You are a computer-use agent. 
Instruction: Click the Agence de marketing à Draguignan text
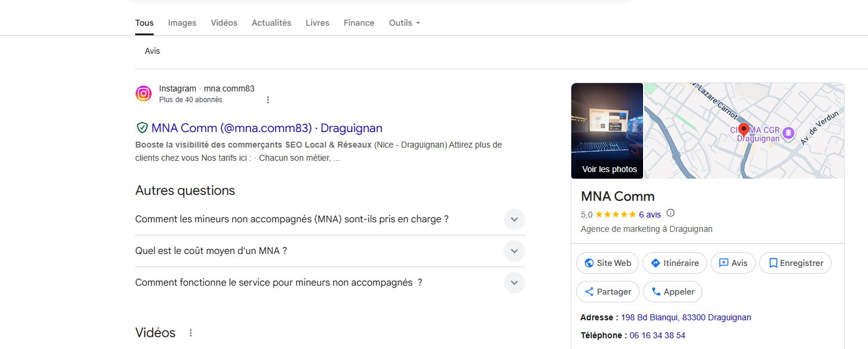647,229
